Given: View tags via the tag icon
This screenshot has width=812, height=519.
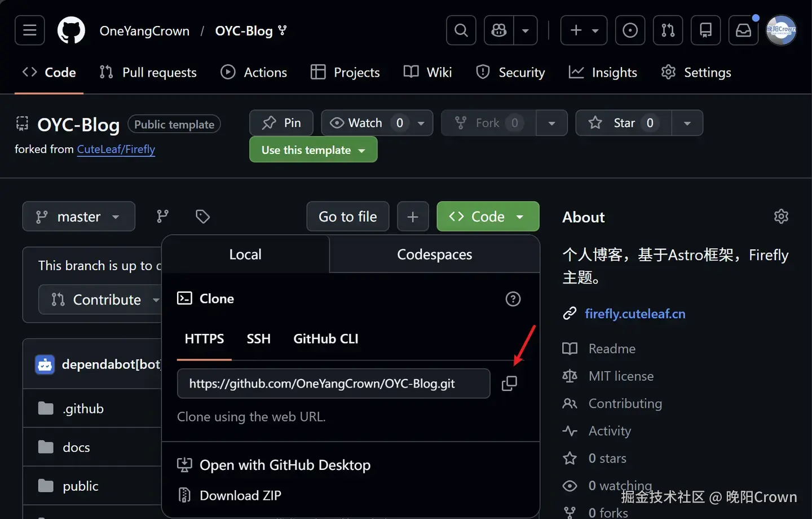Looking at the screenshot, I should click(202, 217).
